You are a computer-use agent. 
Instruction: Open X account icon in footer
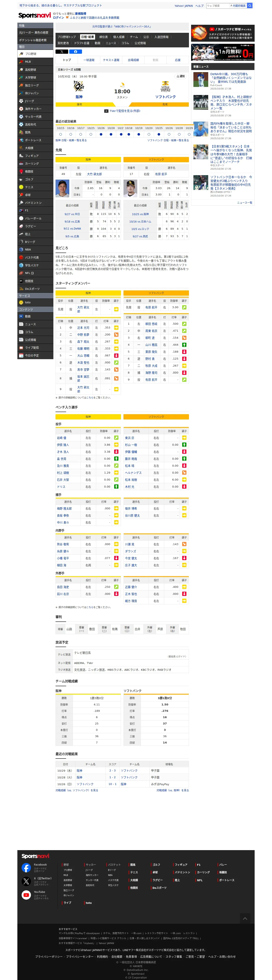pyautogui.click(x=26, y=881)
